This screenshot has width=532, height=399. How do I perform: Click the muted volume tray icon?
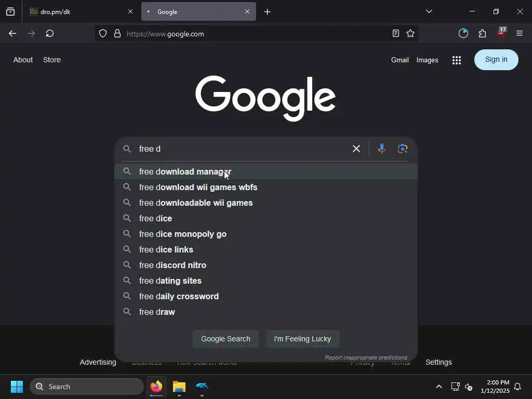(x=469, y=387)
